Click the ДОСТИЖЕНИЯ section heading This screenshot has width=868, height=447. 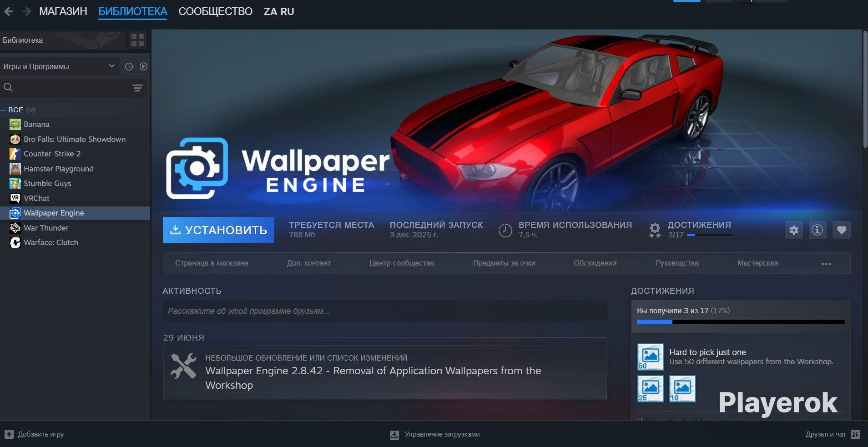[662, 291]
